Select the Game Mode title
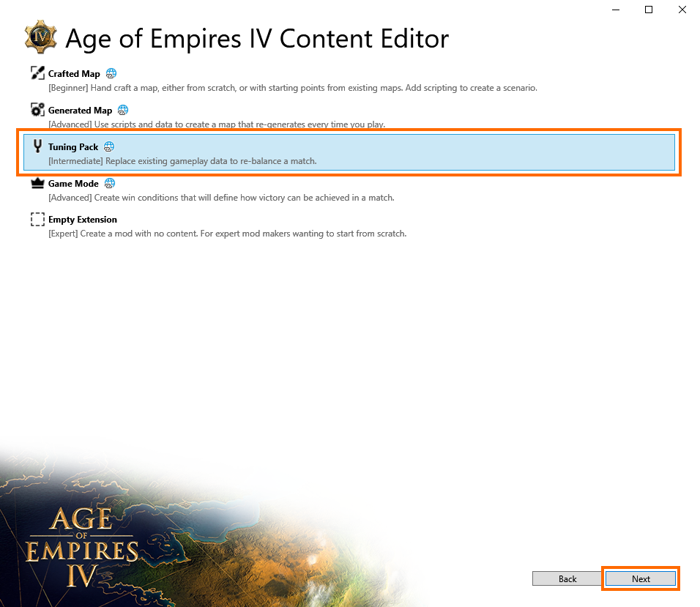 [73, 184]
